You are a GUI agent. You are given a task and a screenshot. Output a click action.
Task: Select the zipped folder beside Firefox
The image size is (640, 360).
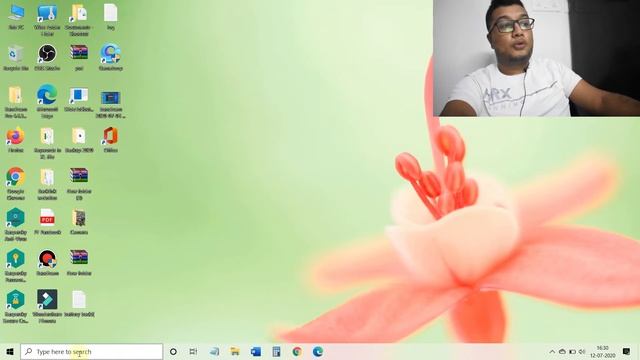point(47,143)
